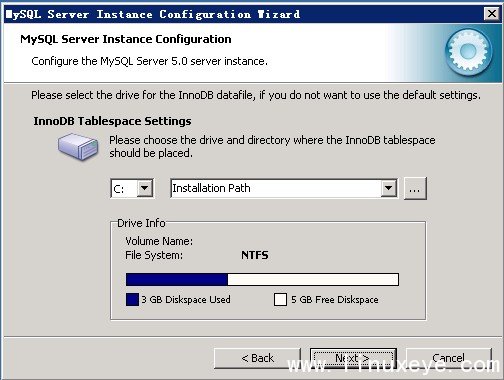Click the 'Volume Name:' label

[159, 241]
